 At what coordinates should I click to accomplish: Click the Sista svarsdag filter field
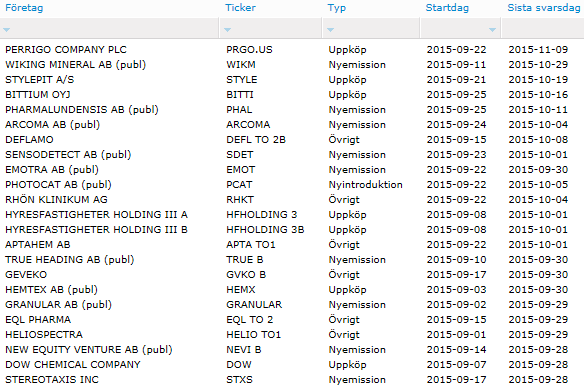click(x=543, y=28)
